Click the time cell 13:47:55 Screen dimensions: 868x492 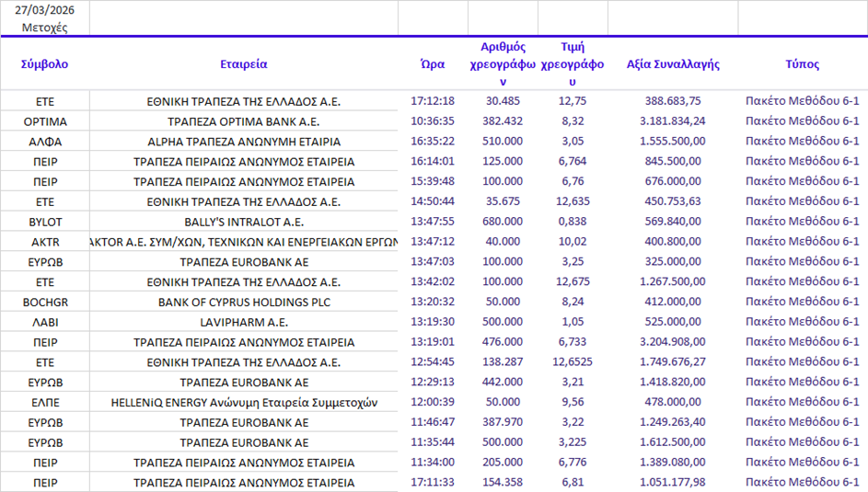[433, 221]
